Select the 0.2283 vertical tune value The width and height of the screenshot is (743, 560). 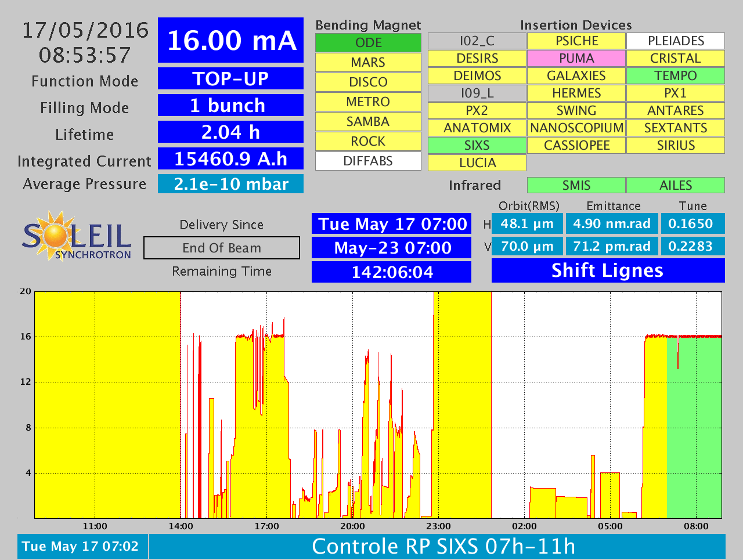click(x=692, y=246)
